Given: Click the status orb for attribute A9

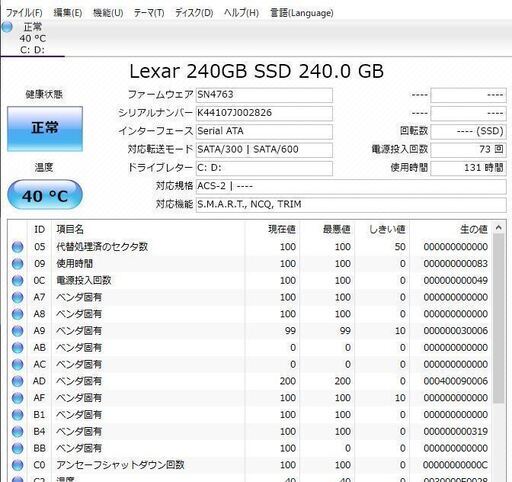Looking at the screenshot, I should pyautogui.click(x=17, y=331).
